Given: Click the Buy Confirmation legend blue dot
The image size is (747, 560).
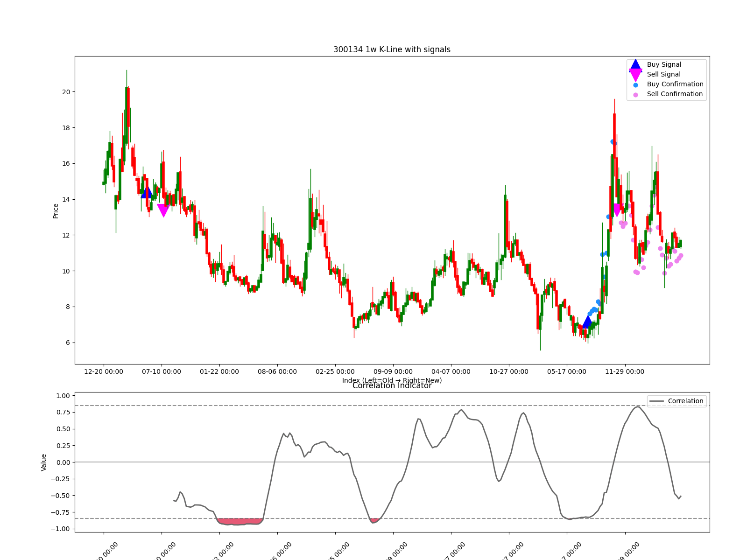Looking at the screenshot, I should 635,85.
